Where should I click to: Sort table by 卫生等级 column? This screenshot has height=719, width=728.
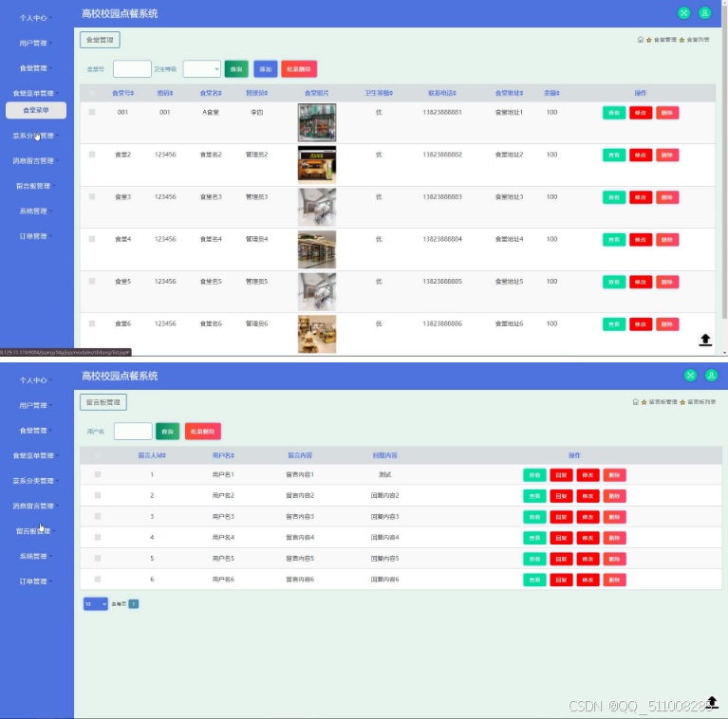[x=379, y=93]
